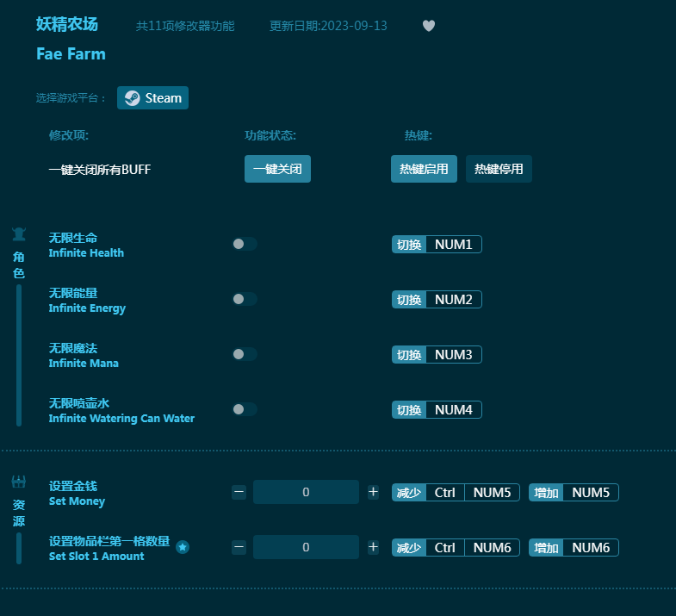The image size is (676, 616).
Task: Click the Infinite Mana label
Action: [84, 364]
